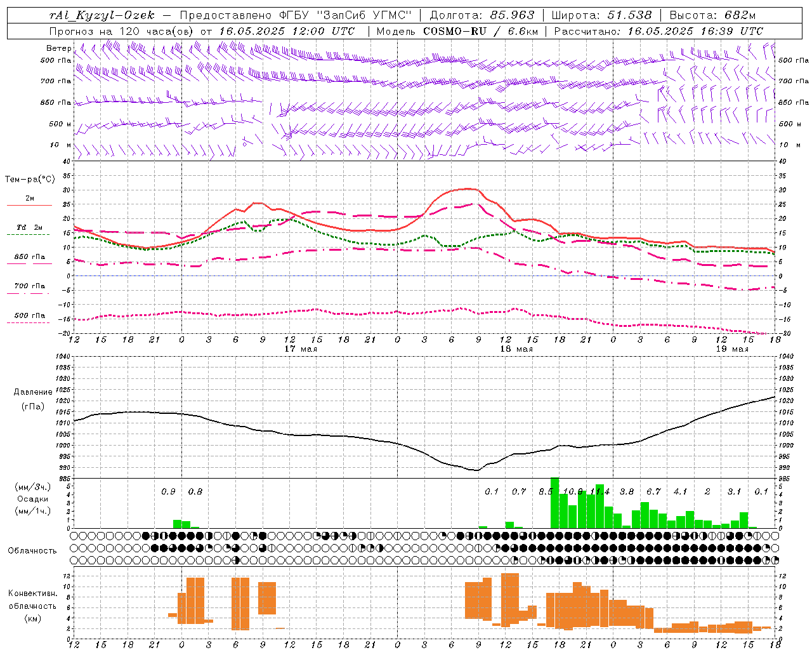This screenshot has width=812, height=650.
Task: Click the Td 2м dew point legend label
Action: click(x=30, y=227)
